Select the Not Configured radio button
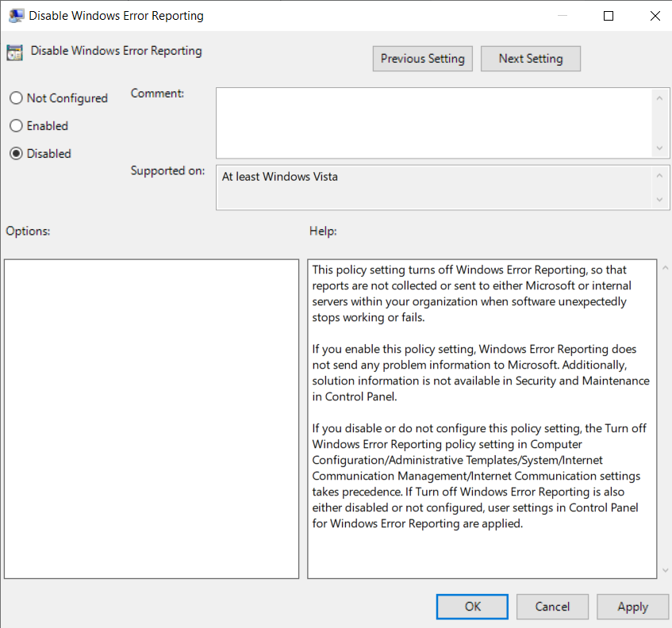Viewport: 672px width, 628px height. click(x=16, y=98)
